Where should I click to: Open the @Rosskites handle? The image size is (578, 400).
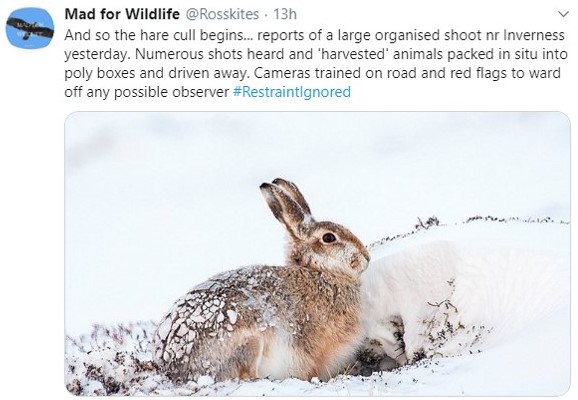tap(222, 14)
